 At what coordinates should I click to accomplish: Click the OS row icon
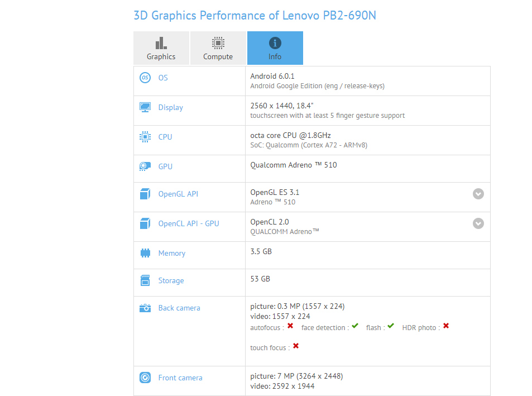point(145,78)
